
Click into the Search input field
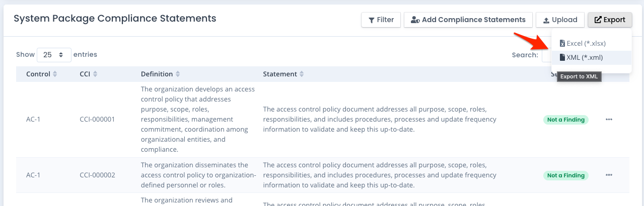tap(547, 55)
